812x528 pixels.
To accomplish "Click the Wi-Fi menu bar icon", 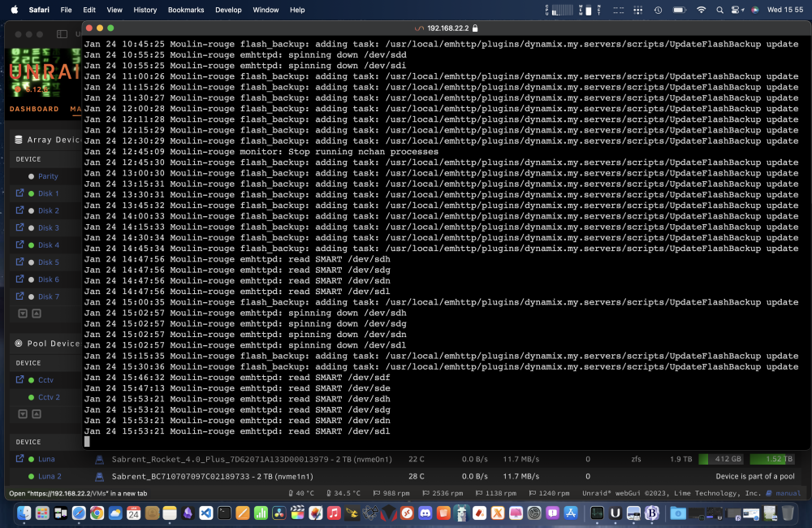I will point(701,10).
